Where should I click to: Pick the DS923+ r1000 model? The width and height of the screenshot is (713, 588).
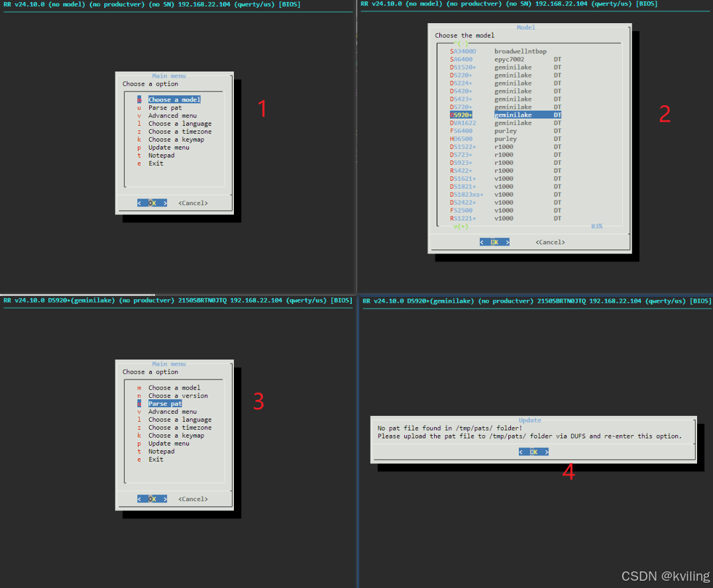505,163
